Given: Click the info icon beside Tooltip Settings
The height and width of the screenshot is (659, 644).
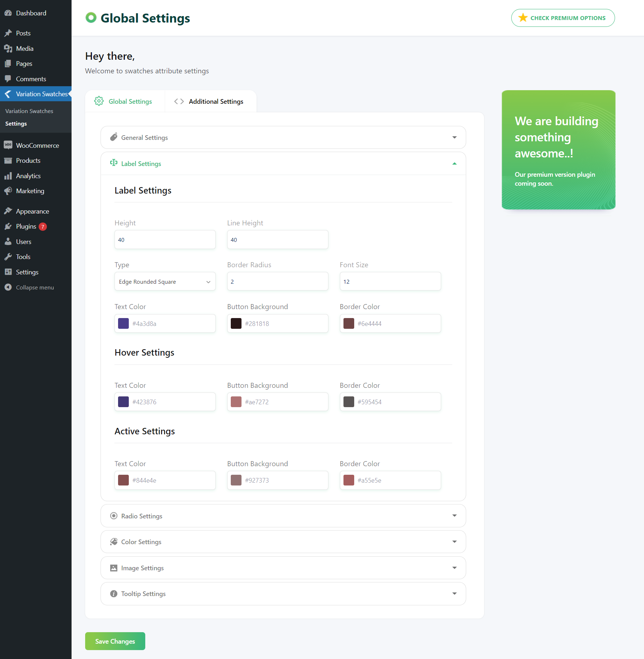Looking at the screenshot, I should pyautogui.click(x=114, y=594).
